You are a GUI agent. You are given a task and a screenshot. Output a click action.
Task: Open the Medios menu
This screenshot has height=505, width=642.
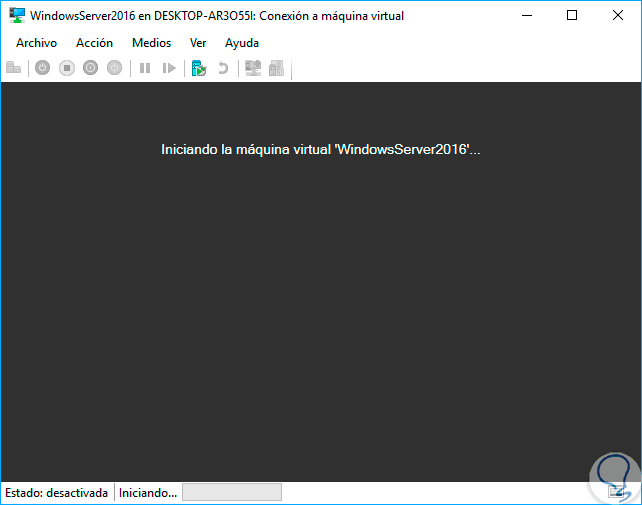151,43
